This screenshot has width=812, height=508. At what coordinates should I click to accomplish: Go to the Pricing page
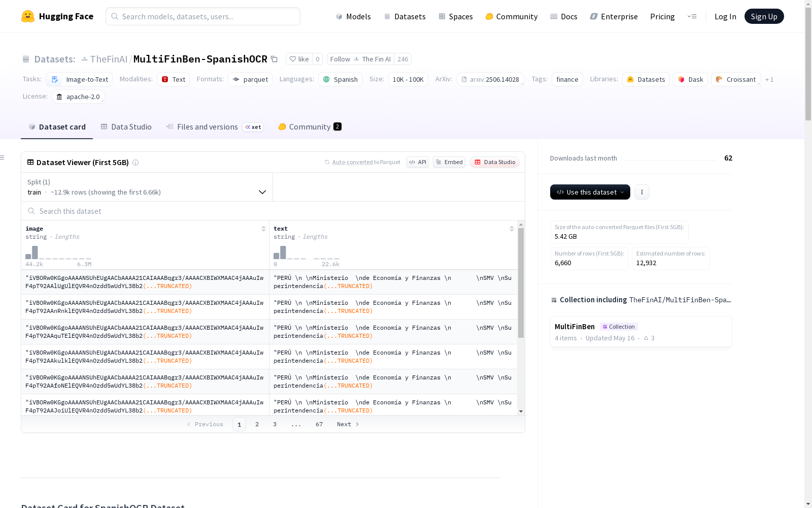tap(662, 16)
